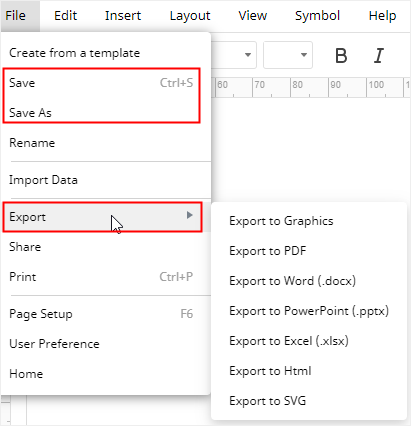The image size is (411, 426).
Task: Open the font size dropdown
Action: click(x=288, y=55)
